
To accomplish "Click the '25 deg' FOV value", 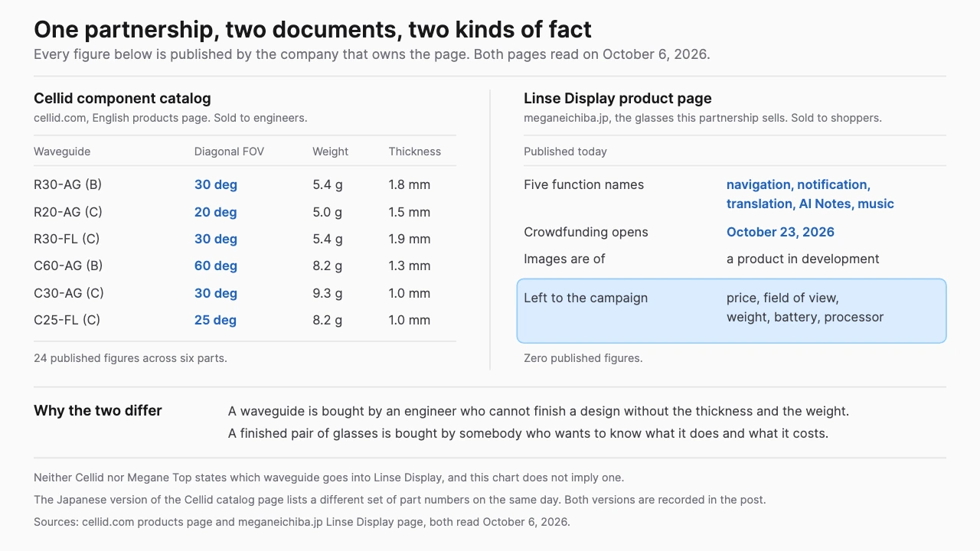I will click(215, 320).
